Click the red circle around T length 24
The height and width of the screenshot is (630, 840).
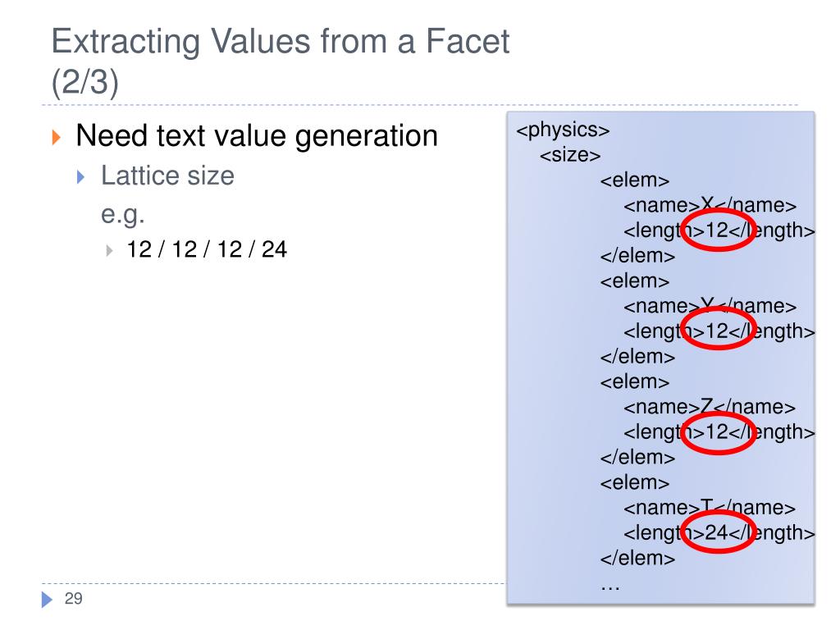pyautogui.click(x=718, y=532)
